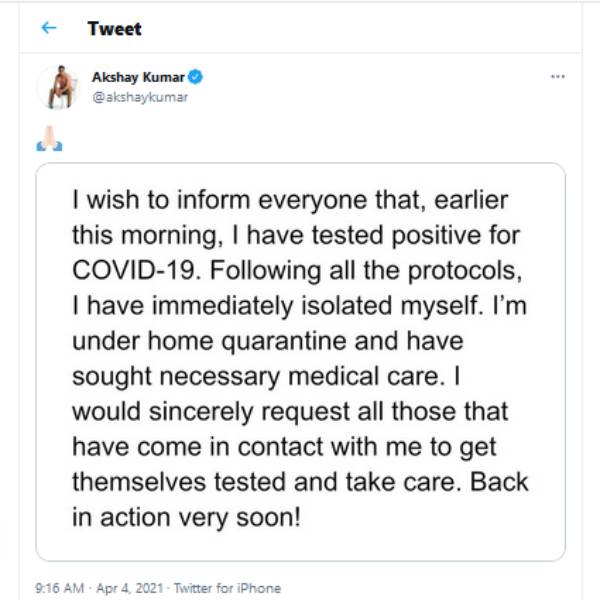This screenshot has width=600, height=600.
Task: Open Akshay Kumar's profile picture
Action: (59, 87)
